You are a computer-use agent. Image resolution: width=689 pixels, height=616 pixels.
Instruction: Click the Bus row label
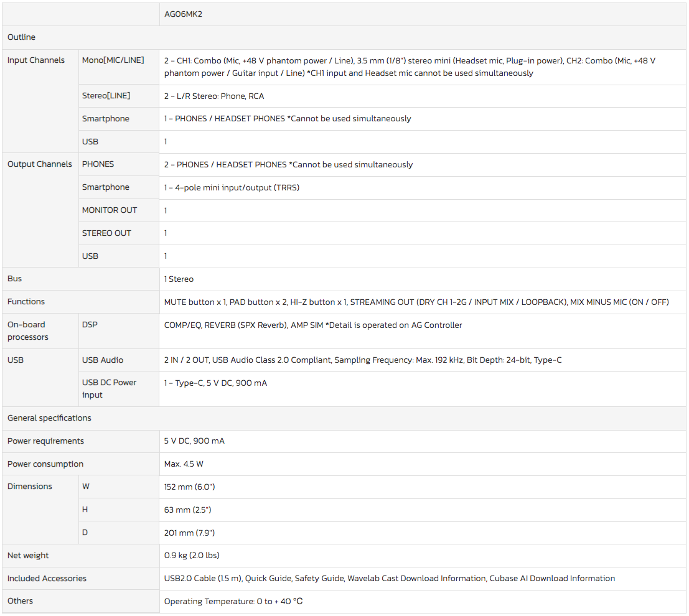pos(14,279)
